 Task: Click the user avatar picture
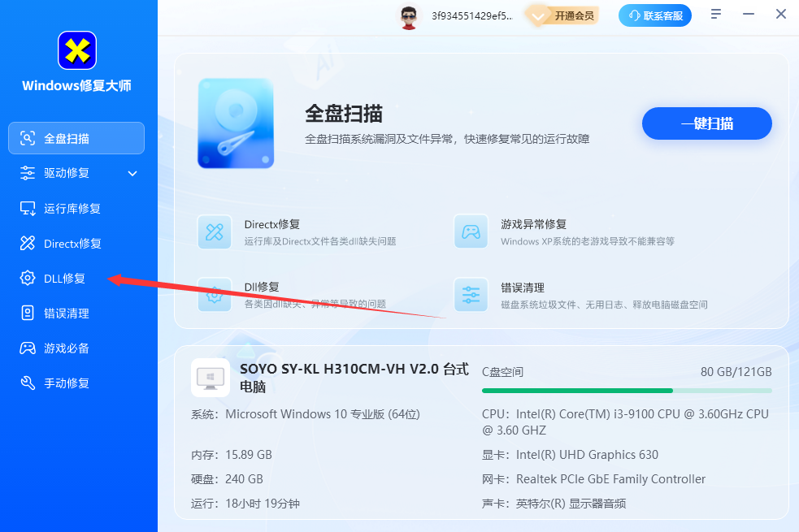pyautogui.click(x=408, y=17)
